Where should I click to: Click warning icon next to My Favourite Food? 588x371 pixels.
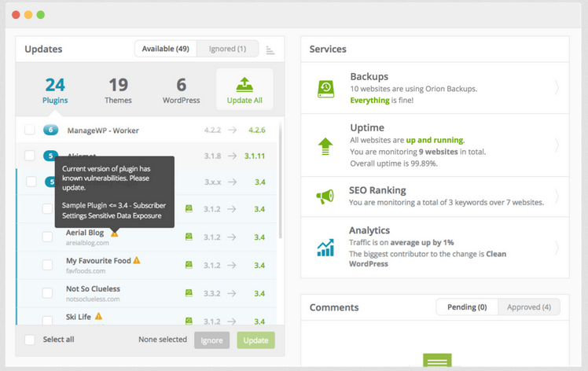(137, 260)
